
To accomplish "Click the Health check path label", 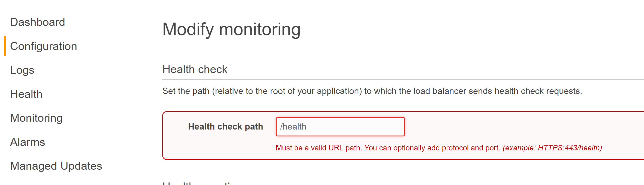I will point(225,127).
